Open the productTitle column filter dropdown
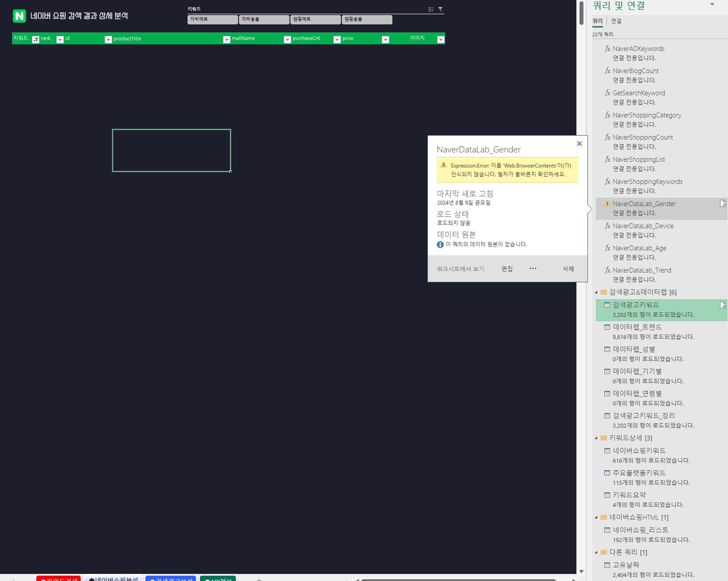This screenshot has width=728, height=581. (227, 39)
